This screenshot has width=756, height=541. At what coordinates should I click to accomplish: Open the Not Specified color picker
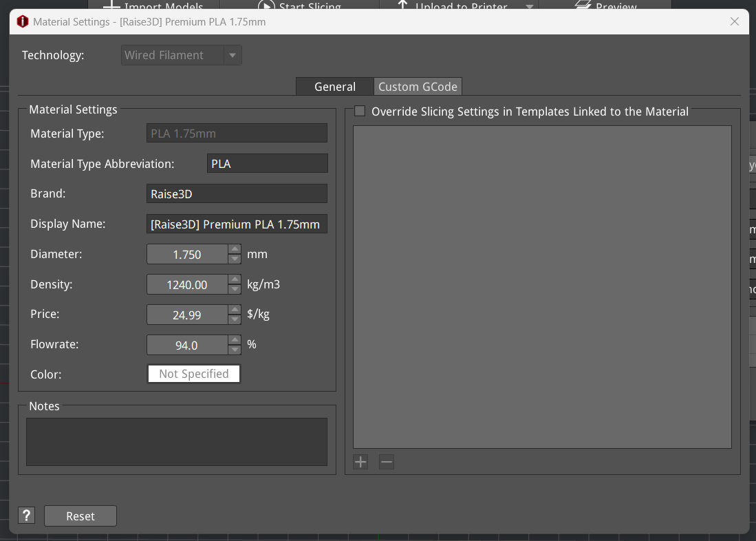pyautogui.click(x=194, y=374)
